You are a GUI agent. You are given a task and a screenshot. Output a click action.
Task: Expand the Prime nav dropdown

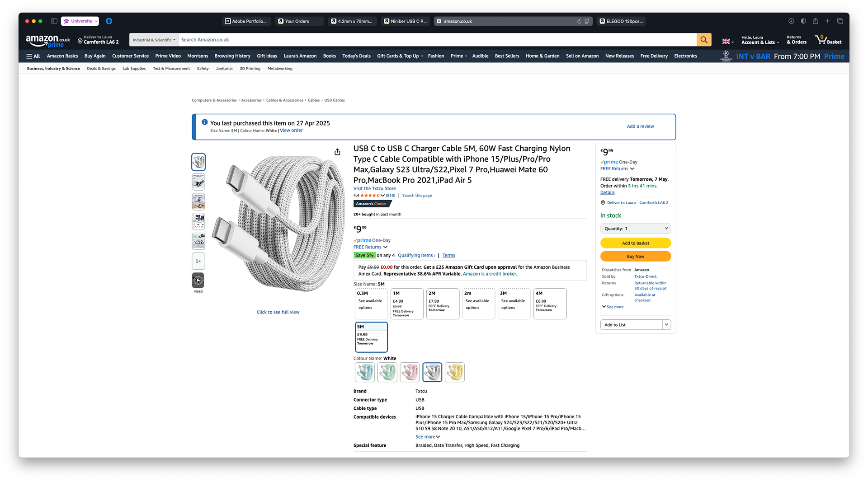pyautogui.click(x=458, y=56)
